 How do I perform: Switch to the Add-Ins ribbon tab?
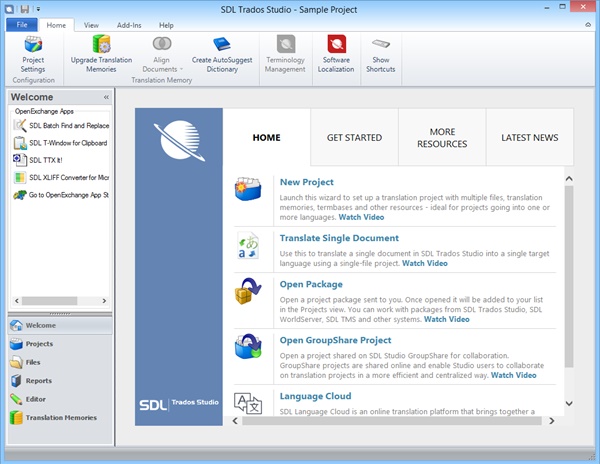point(129,24)
